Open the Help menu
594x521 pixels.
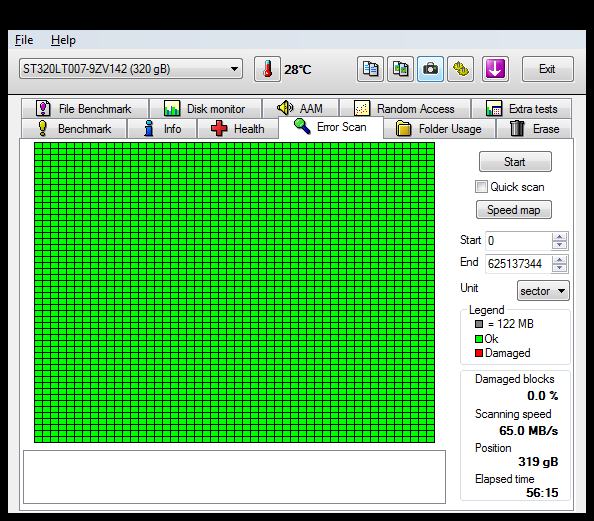tap(63, 40)
